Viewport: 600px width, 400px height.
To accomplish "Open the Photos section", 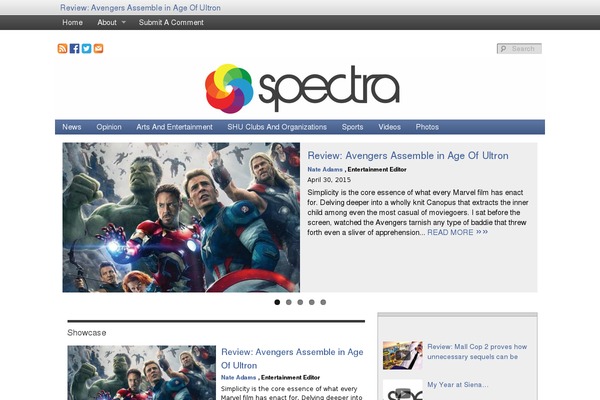I will [x=427, y=127].
